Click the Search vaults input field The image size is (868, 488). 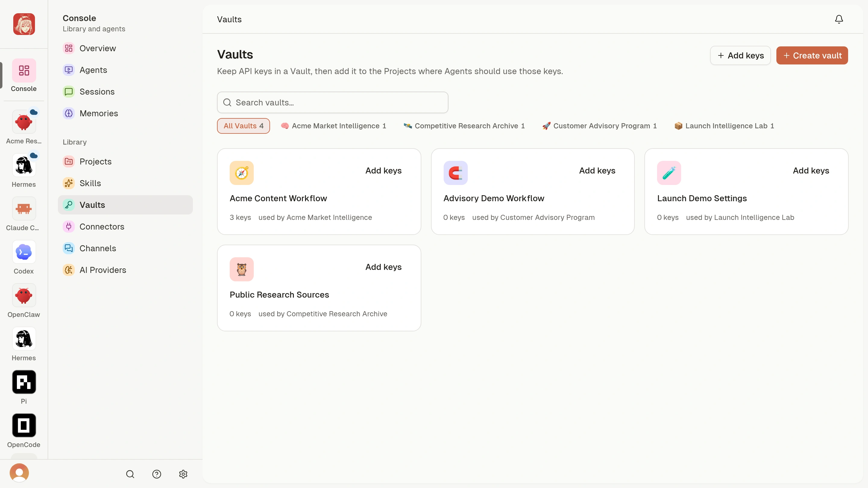tap(332, 102)
